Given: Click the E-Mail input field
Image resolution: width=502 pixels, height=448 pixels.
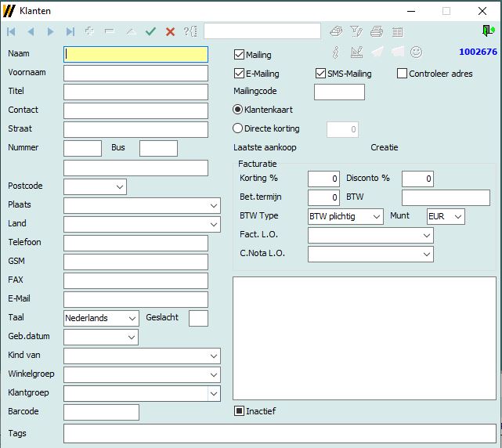Looking at the screenshot, I should coord(135,300).
